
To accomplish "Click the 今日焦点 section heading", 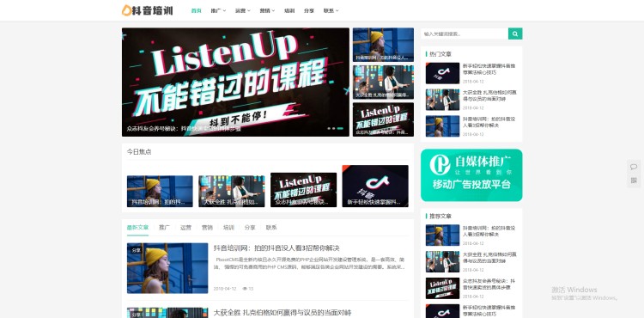I will pos(139,151).
